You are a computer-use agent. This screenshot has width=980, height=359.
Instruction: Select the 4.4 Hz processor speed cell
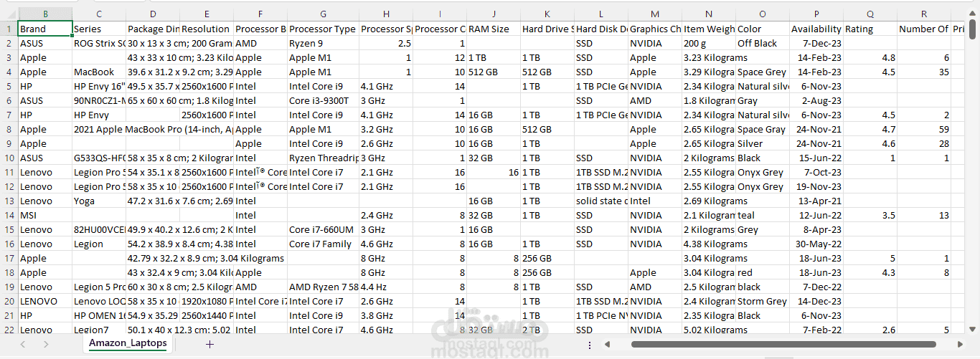(386, 287)
